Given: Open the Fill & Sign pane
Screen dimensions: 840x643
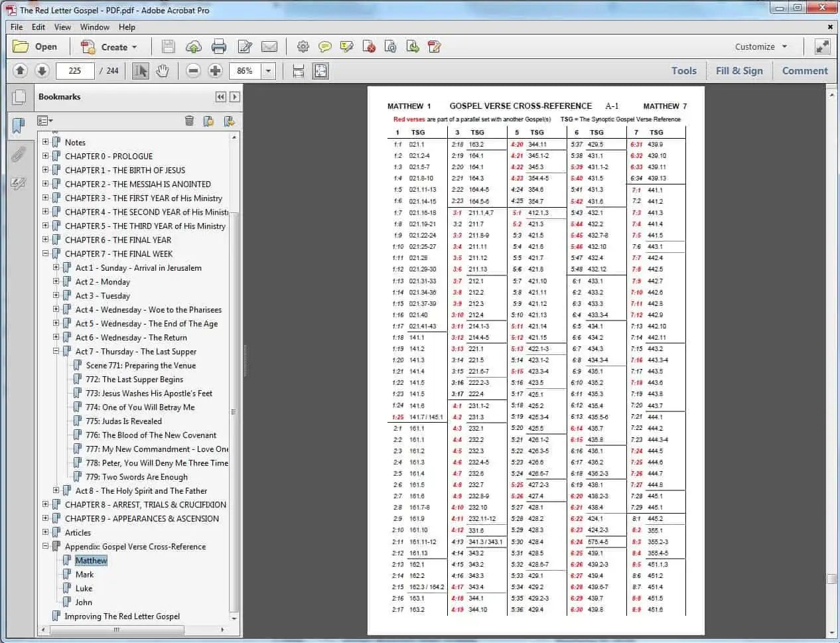Looking at the screenshot, I should tap(739, 70).
